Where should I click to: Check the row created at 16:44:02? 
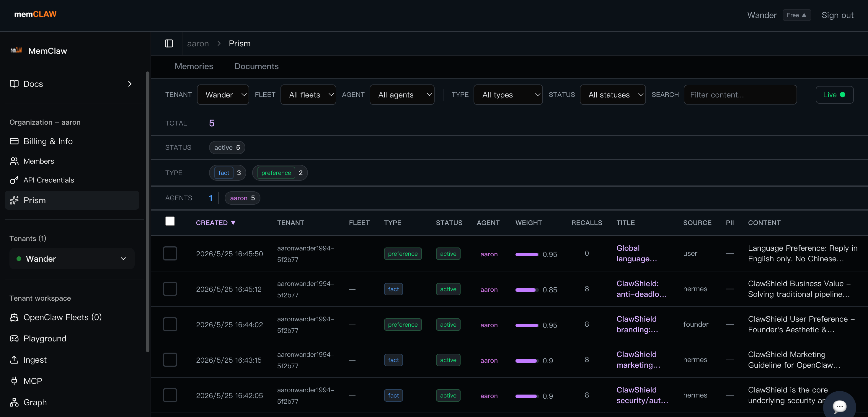(x=170, y=324)
